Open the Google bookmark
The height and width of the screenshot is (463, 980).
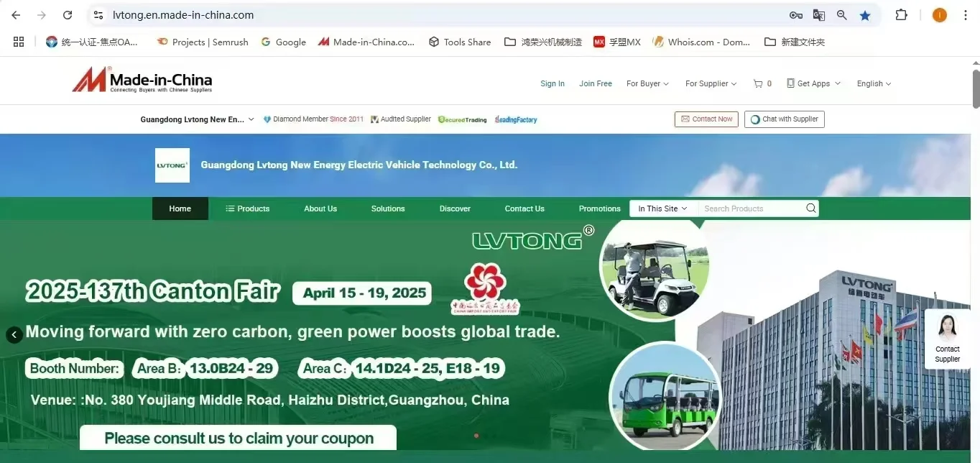[283, 42]
